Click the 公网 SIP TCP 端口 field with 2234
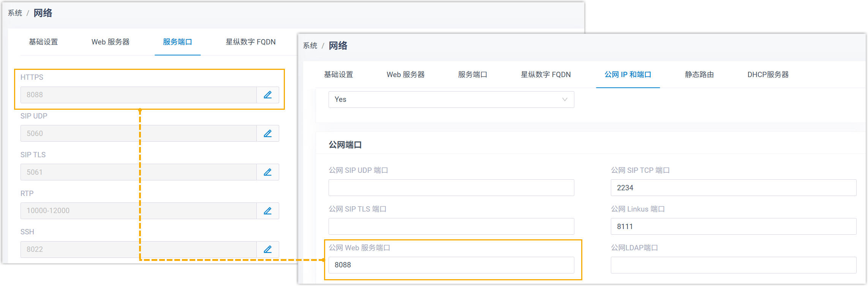Viewport: 868px width, 286px height. click(x=733, y=188)
